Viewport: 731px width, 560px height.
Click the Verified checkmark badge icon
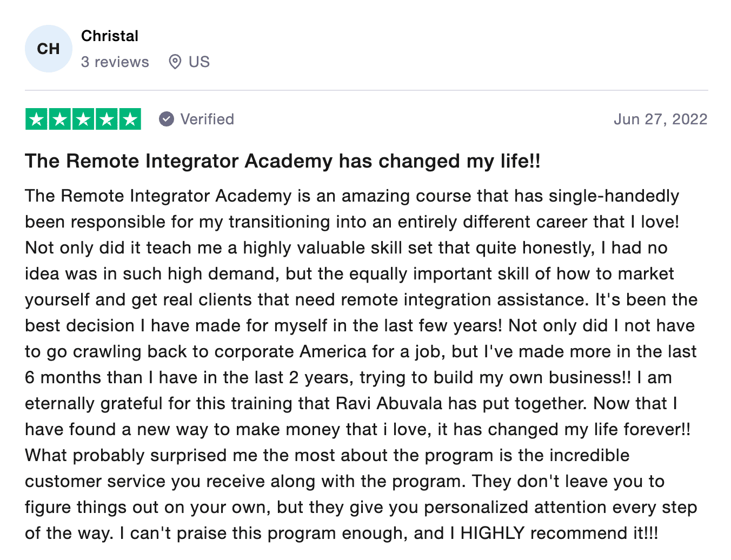click(x=167, y=119)
